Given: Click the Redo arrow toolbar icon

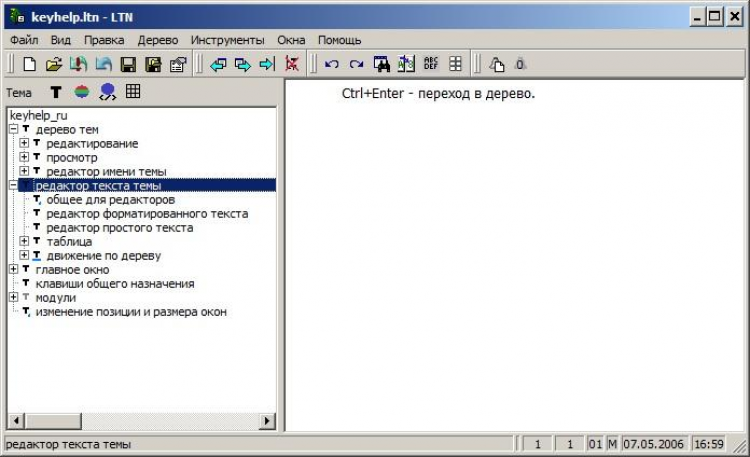Looking at the screenshot, I should 356,64.
